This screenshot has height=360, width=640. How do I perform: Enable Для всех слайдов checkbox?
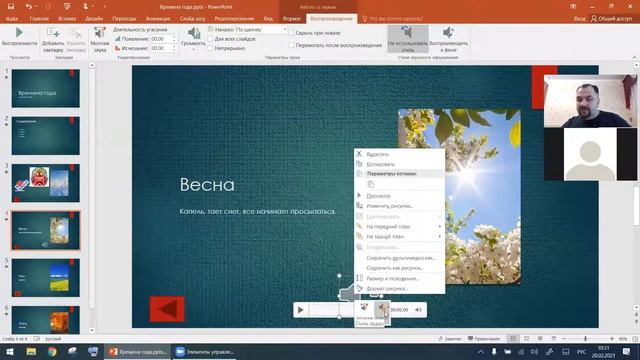tap(211, 39)
